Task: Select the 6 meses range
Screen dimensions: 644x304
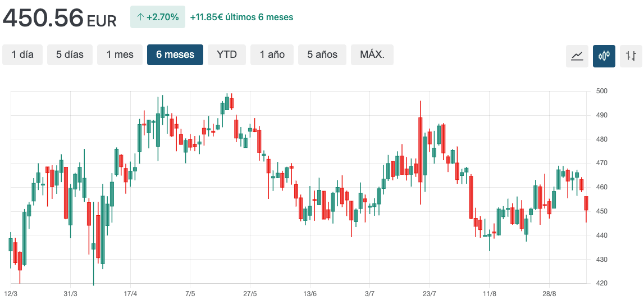Action: pyautogui.click(x=175, y=55)
